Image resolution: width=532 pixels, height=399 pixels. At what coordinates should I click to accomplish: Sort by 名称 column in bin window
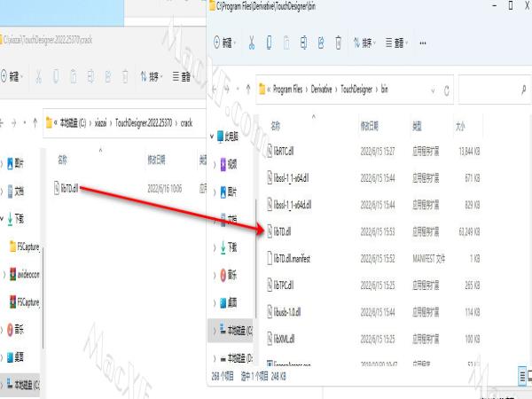276,127
